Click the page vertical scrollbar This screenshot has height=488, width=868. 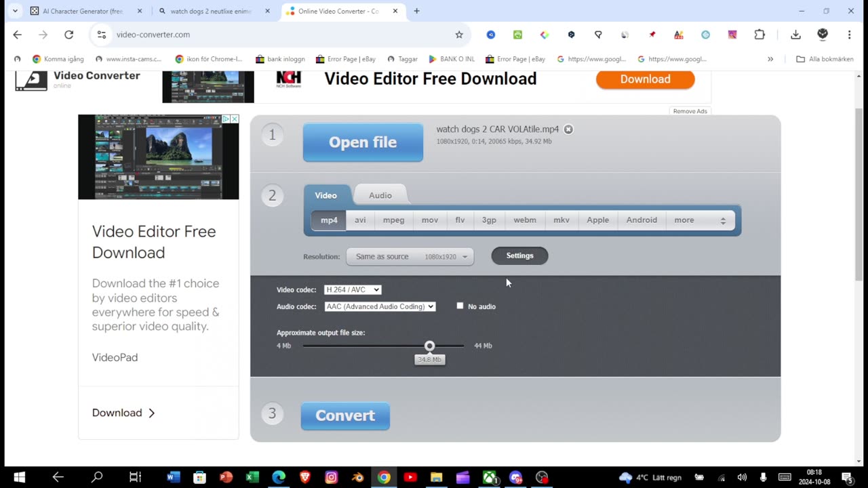(859, 195)
